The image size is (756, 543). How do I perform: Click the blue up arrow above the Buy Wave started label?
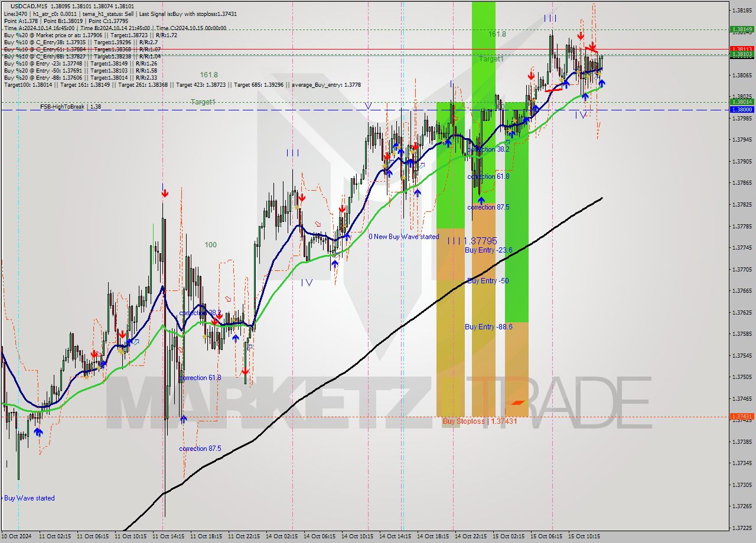pos(38,432)
